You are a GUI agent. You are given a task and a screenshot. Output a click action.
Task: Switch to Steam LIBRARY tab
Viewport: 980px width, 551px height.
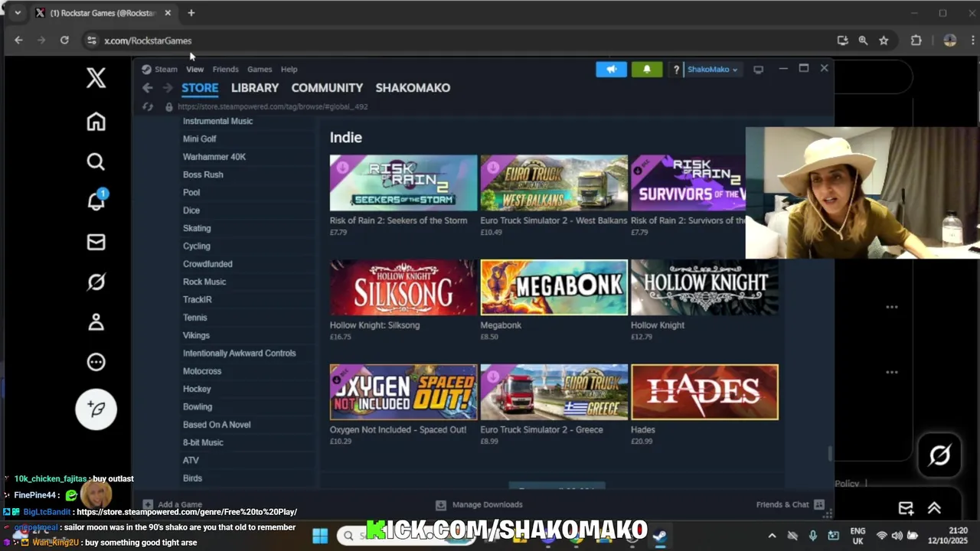[x=255, y=88]
